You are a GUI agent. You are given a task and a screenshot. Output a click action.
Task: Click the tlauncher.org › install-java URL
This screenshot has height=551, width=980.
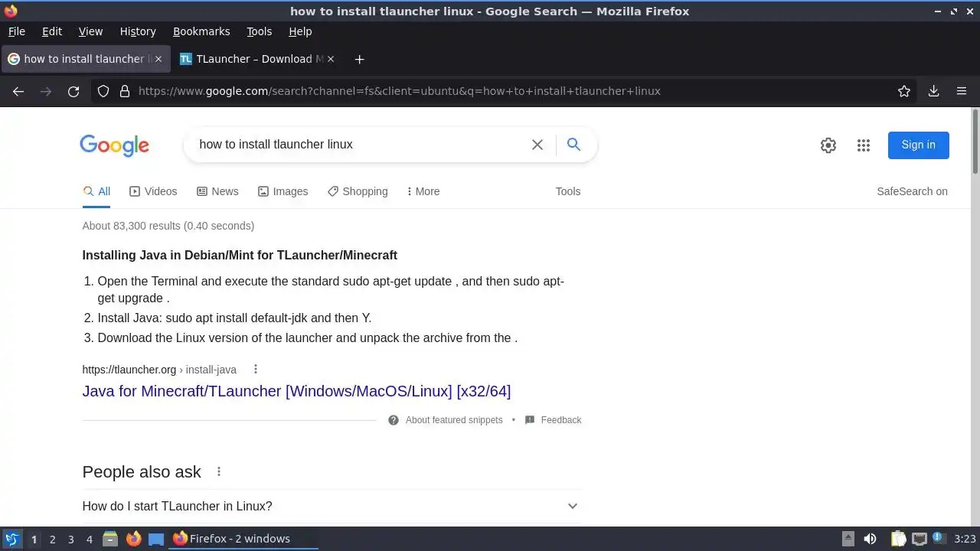tap(159, 370)
